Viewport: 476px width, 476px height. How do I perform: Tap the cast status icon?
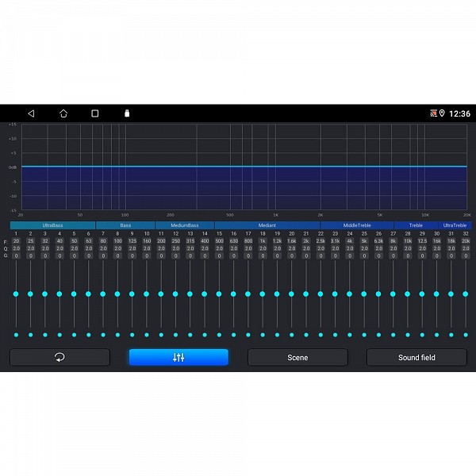pyautogui.click(x=433, y=113)
